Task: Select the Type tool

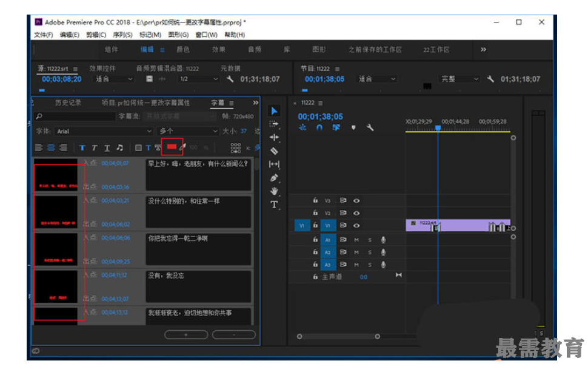Action: (274, 205)
